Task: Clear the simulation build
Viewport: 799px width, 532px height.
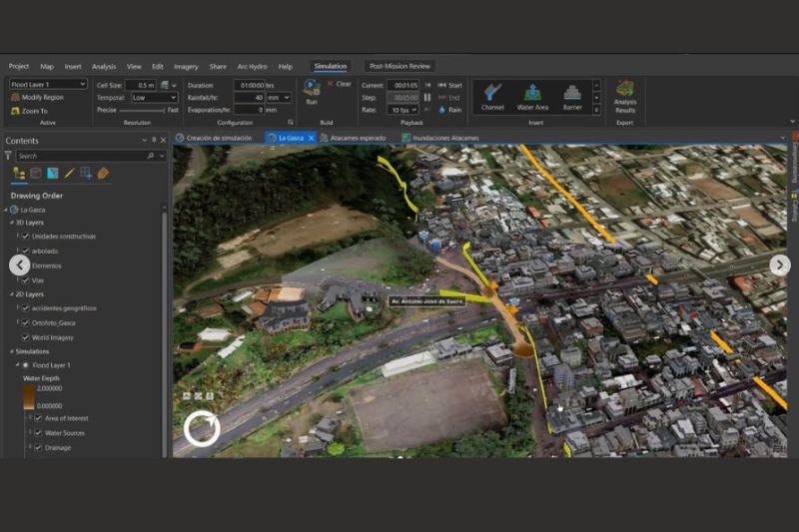Action: [339, 85]
